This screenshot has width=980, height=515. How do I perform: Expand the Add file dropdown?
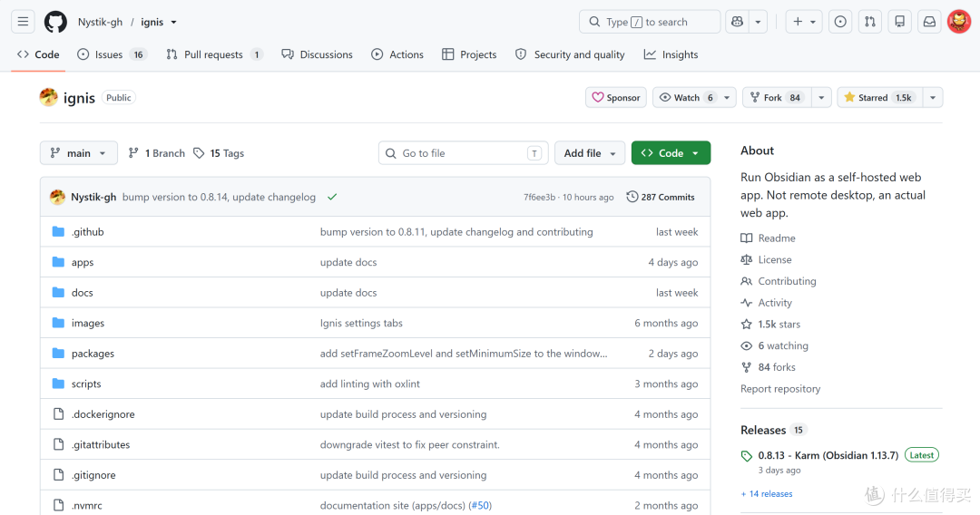[590, 153]
